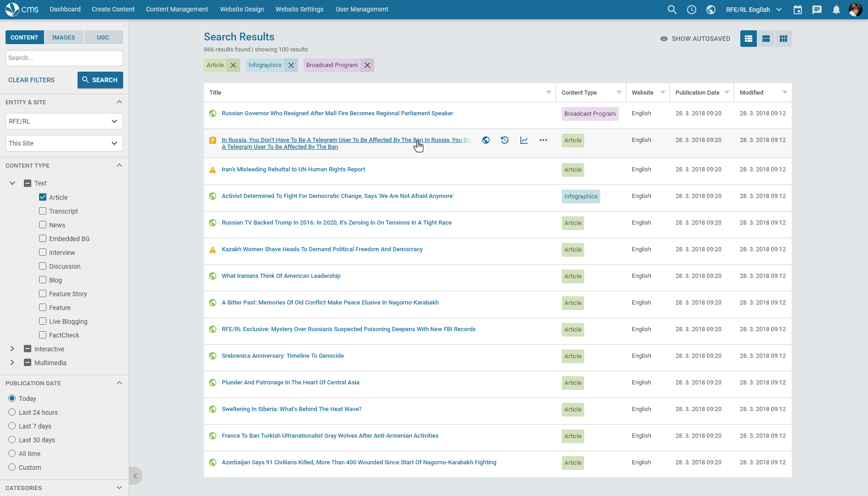
Task: Collapse the Publication Date section
Action: coord(119,383)
